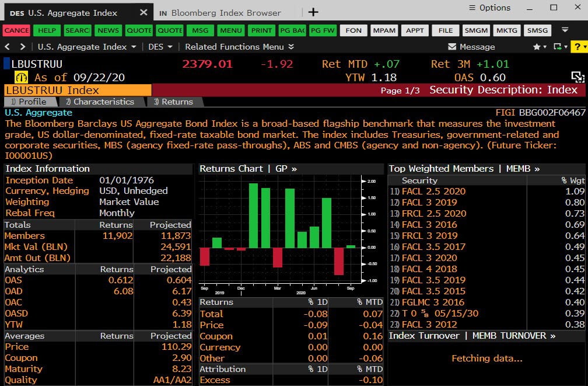588x386 pixels.
Task: Click the red CANCEL button
Action: tap(16, 30)
